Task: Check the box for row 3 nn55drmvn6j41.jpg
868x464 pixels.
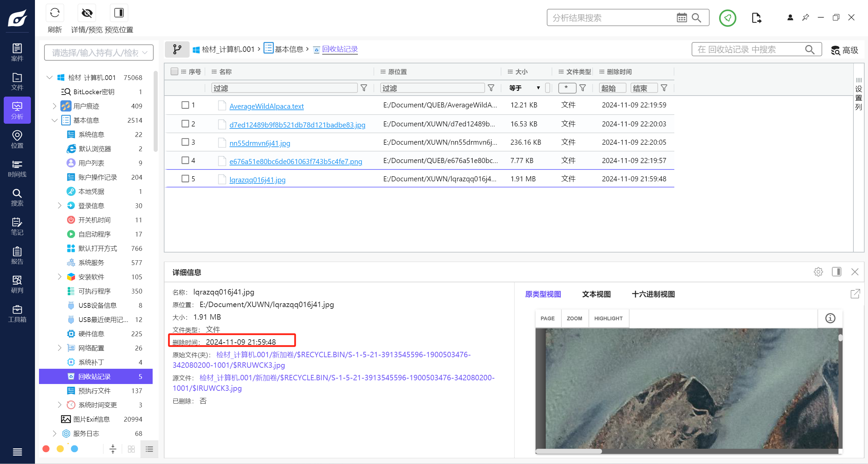Action: point(185,142)
